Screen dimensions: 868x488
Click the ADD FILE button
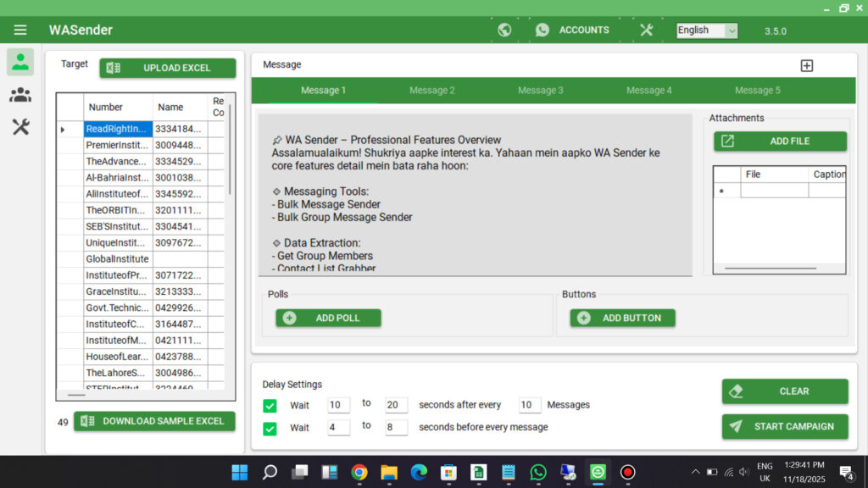point(780,141)
